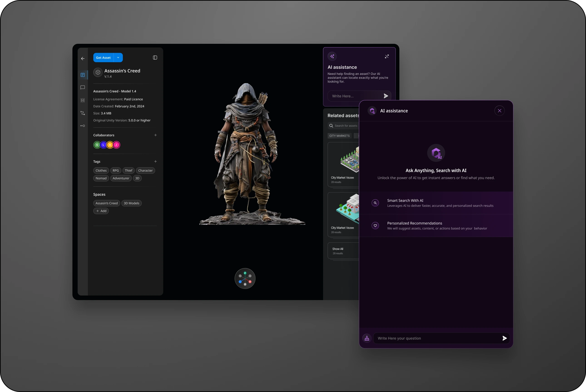This screenshot has width=586, height=392.
Task: Close the AI assistance dialog
Action: click(x=499, y=111)
